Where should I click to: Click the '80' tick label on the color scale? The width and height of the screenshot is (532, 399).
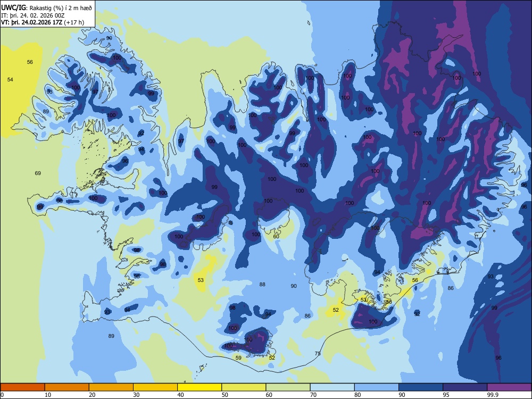tap(358, 395)
